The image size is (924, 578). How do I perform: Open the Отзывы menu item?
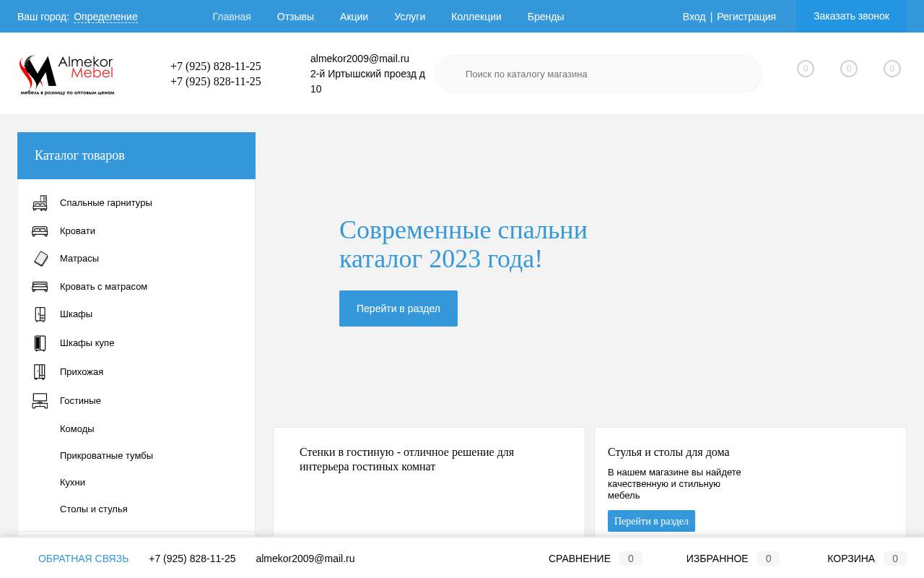point(295,17)
